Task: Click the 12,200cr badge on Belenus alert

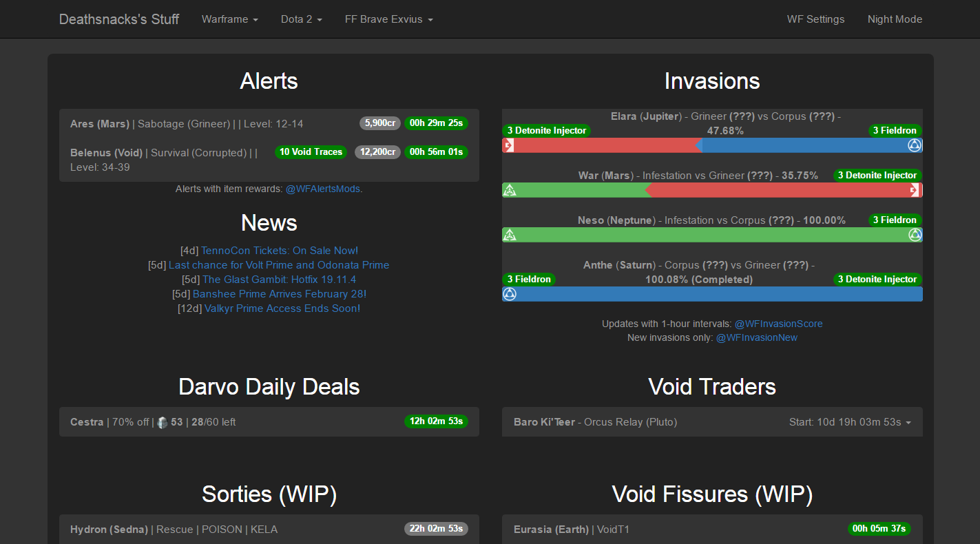Action: pos(377,152)
